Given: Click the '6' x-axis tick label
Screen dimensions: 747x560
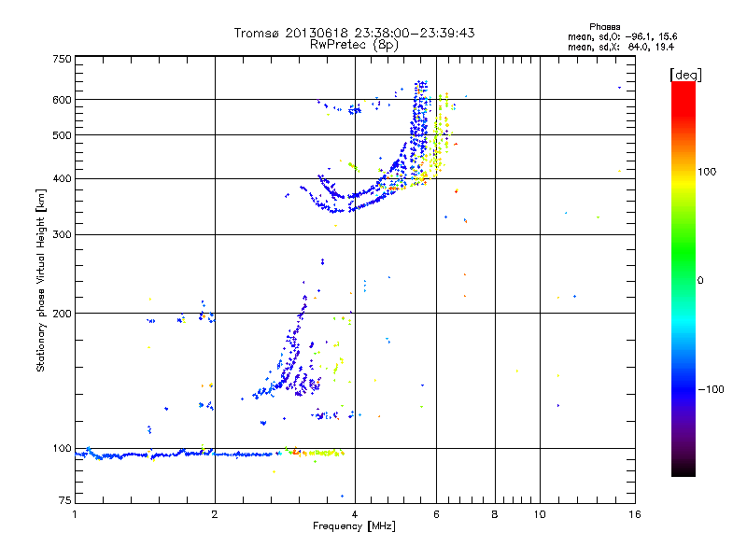Looking at the screenshot, I should (x=436, y=514).
